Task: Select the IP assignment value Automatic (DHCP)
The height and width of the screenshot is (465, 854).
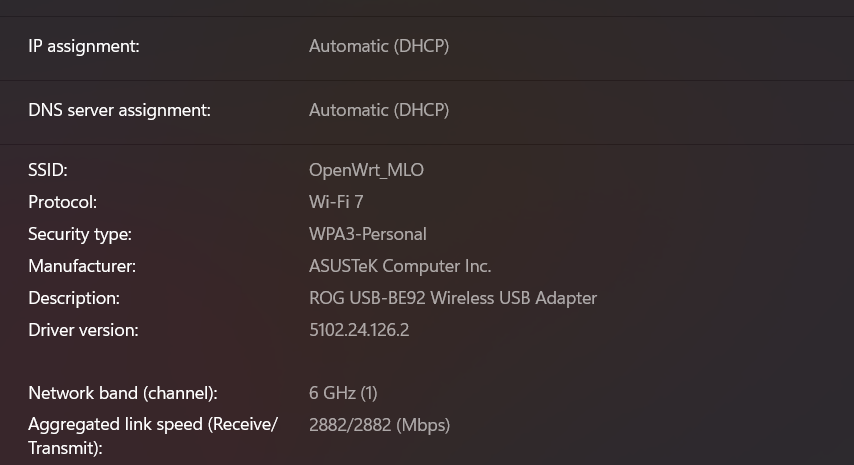Action: pos(379,46)
